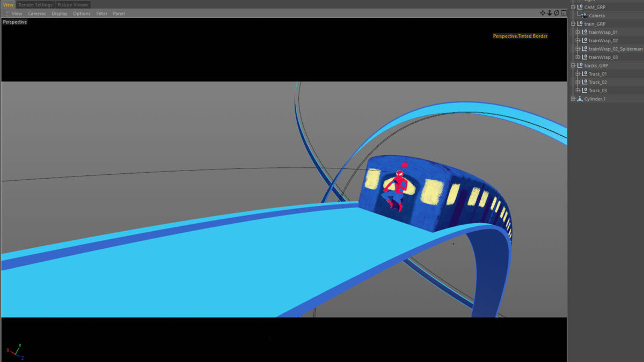Open the Filter menu
644x362 pixels.
coord(101,13)
